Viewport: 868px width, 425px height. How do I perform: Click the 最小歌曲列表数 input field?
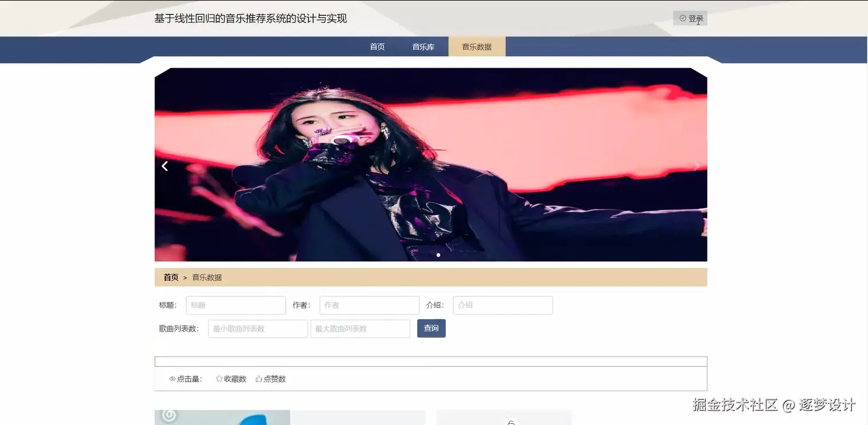click(257, 328)
